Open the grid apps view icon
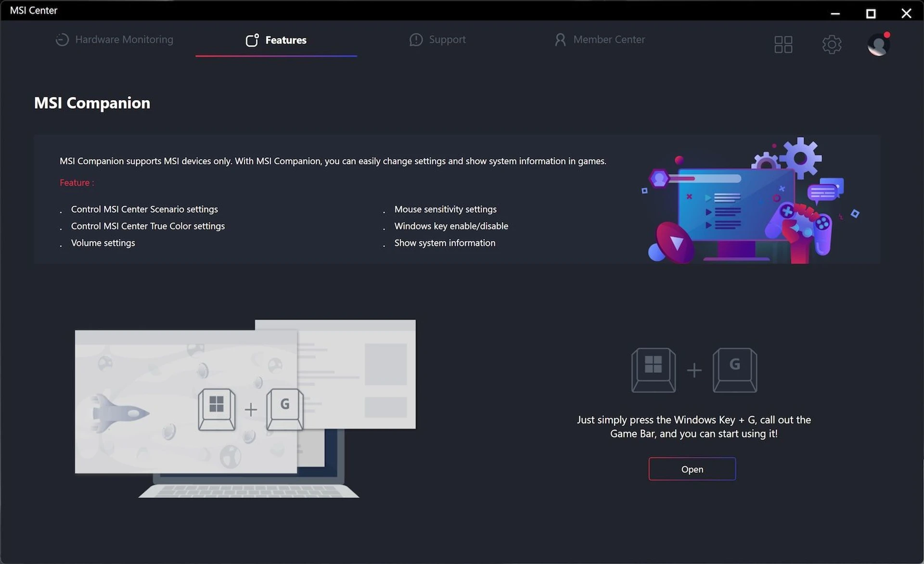This screenshot has width=924, height=564. pos(783,44)
